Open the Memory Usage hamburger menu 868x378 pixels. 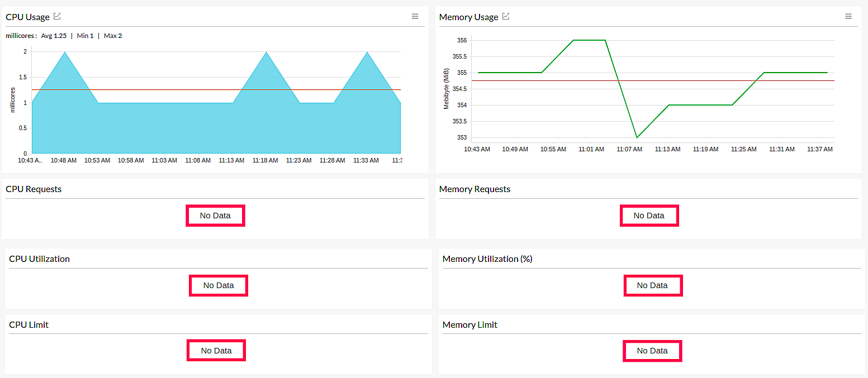point(848,17)
